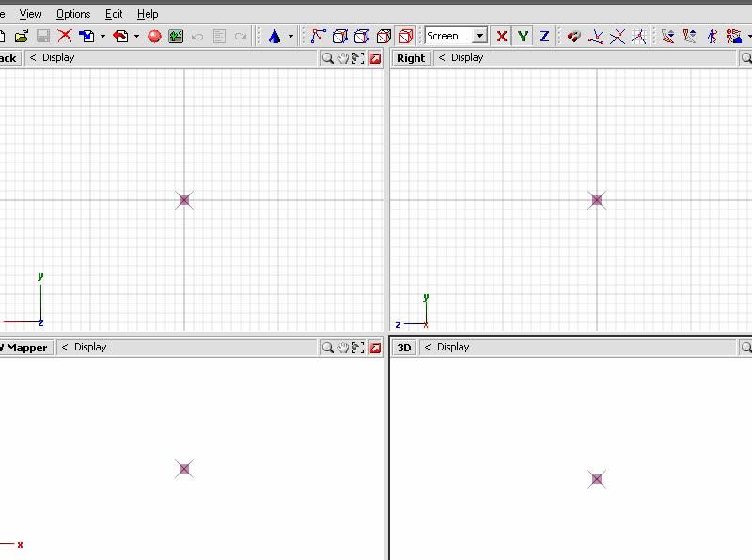
Task: Click the crossed-lines snap icon
Action: click(x=618, y=37)
